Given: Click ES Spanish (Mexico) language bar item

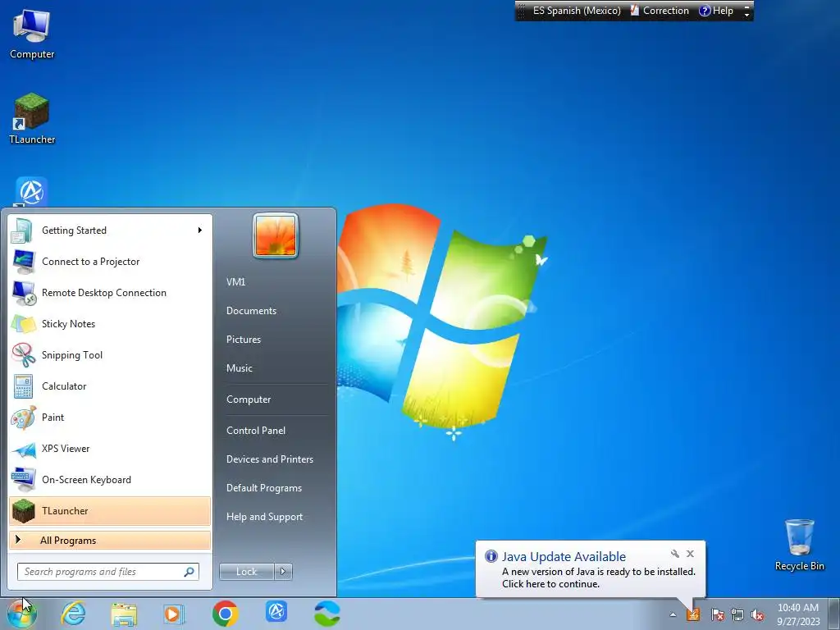Looking at the screenshot, I should click(x=577, y=11).
